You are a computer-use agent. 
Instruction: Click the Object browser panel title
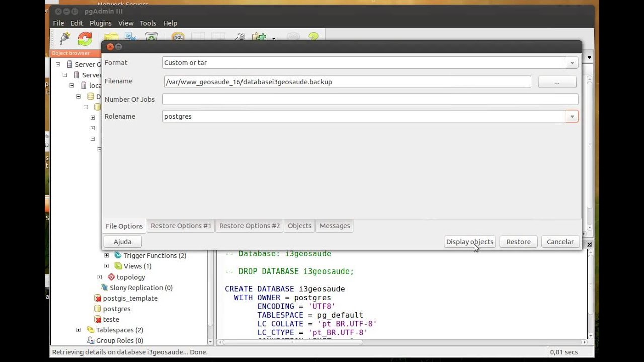pyautogui.click(x=70, y=53)
